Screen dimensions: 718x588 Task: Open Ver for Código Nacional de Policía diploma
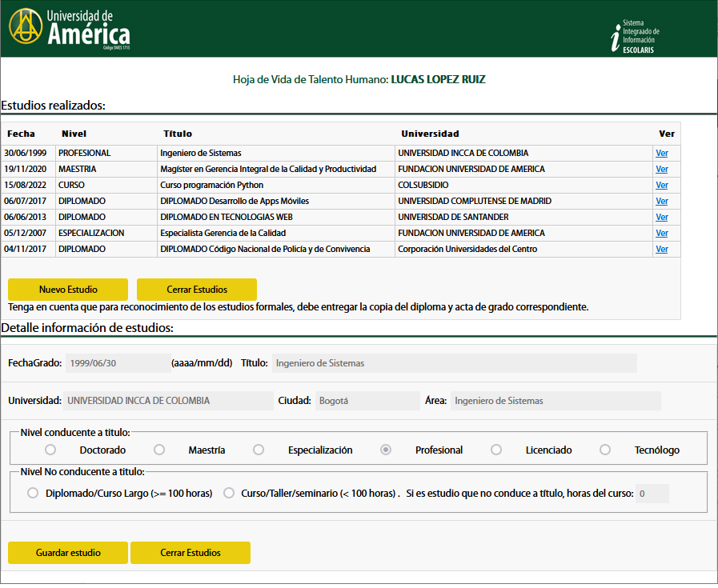click(x=662, y=249)
